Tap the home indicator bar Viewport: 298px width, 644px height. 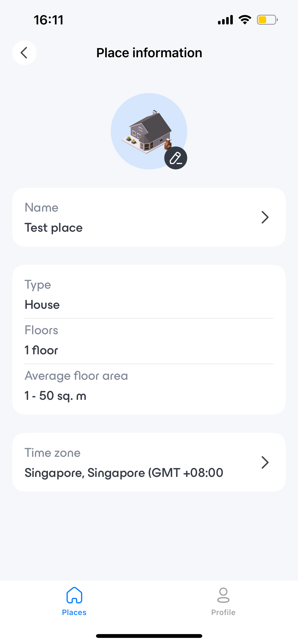(149, 636)
